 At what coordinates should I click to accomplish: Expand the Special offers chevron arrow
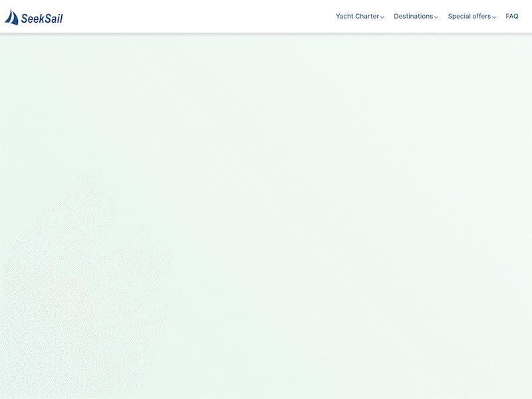point(494,17)
